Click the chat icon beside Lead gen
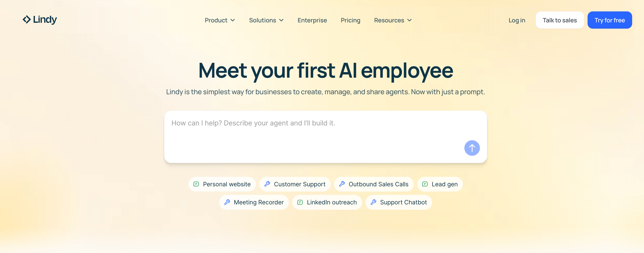Image resolution: width=644 pixels, height=253 pixels. click(425, 184)
